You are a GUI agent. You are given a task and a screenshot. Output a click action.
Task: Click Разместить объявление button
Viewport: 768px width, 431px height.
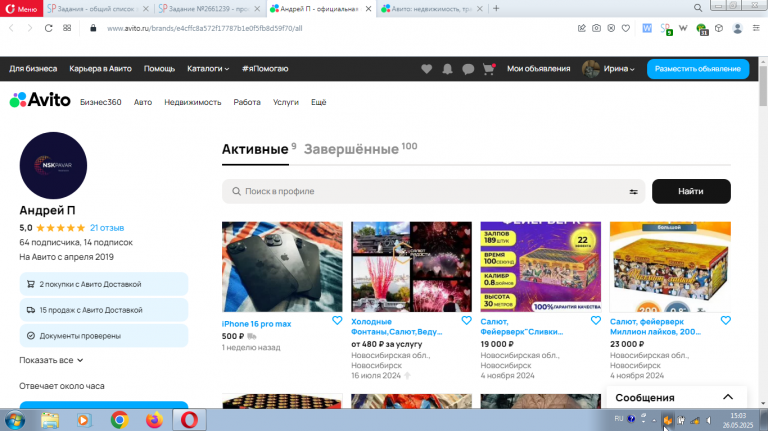coord(697,69)
